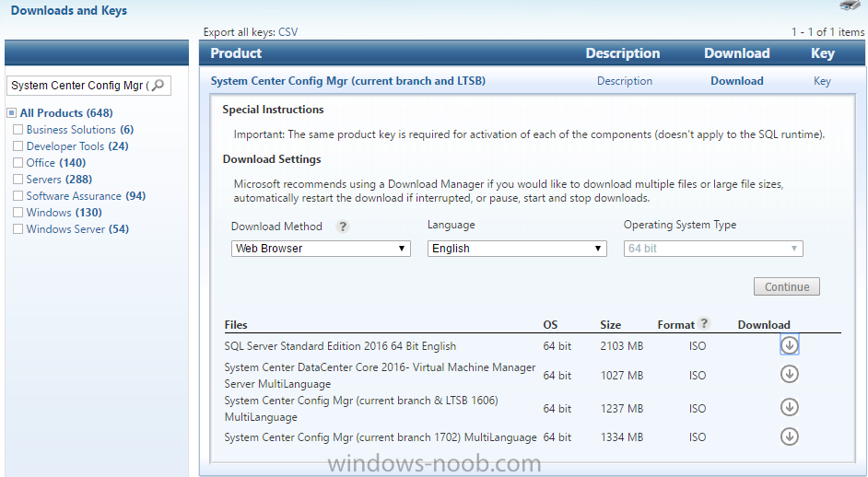Check the Office filter checkbox
The image size is (868, 477).
click(18, 163)
